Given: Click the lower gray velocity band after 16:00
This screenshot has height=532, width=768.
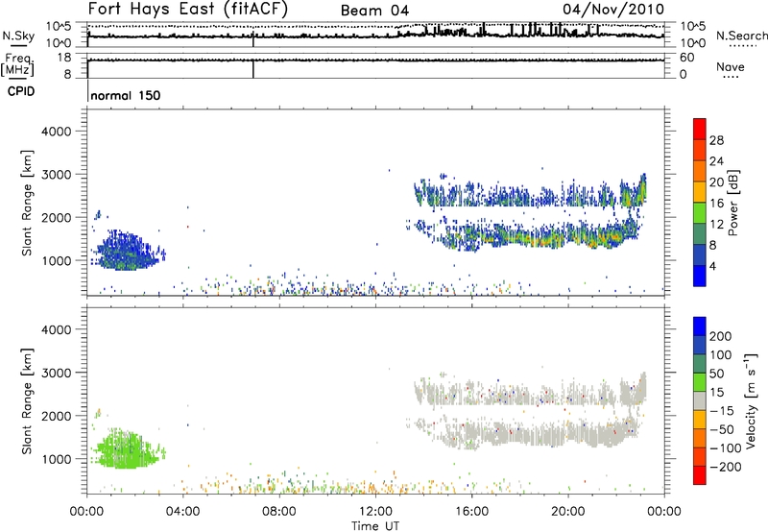Looking at the screenshot, I should coord(554,433).
